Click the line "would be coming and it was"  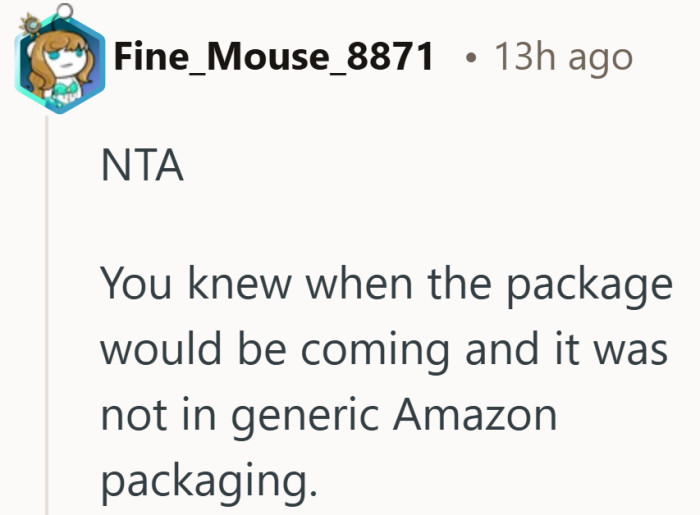(386, 349)
